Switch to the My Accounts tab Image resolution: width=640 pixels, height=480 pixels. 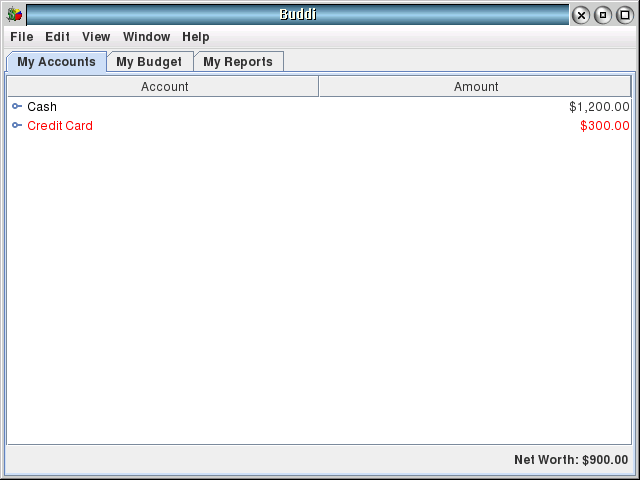pyautogui.click(x=56, y=62)
